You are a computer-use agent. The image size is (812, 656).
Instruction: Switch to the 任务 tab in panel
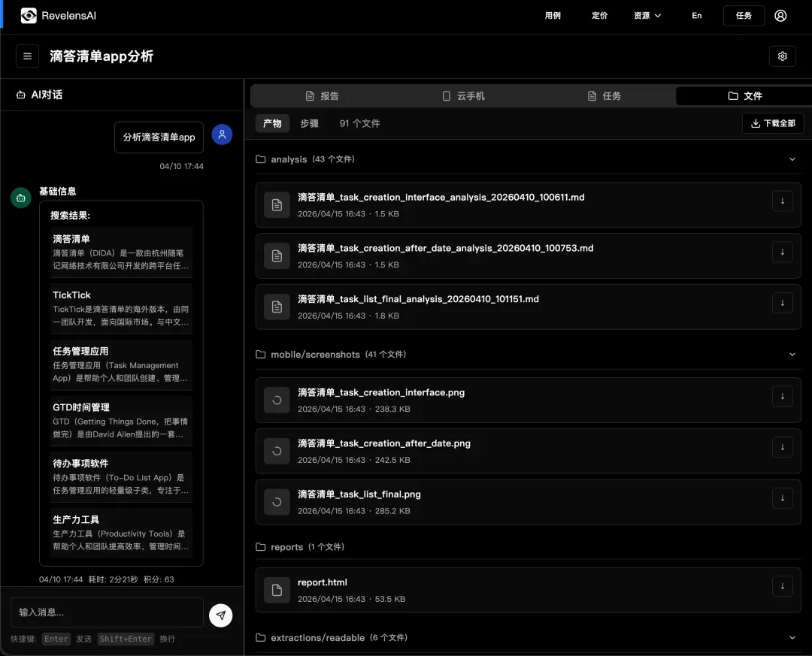coord(604,95)
